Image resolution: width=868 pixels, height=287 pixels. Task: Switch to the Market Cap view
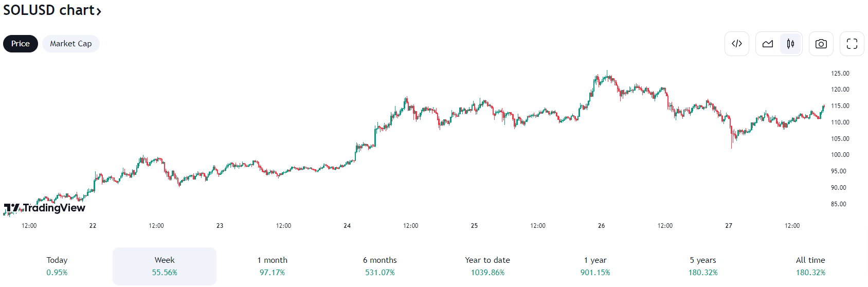pyautogui.click(x=71, y=44)
